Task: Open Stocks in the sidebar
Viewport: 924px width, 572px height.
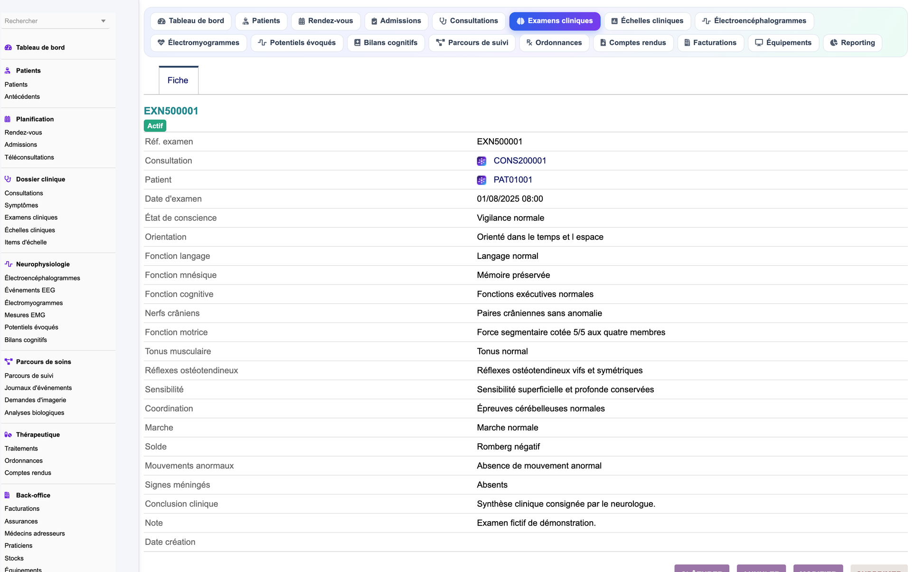Action: click(x=14, y=558)
